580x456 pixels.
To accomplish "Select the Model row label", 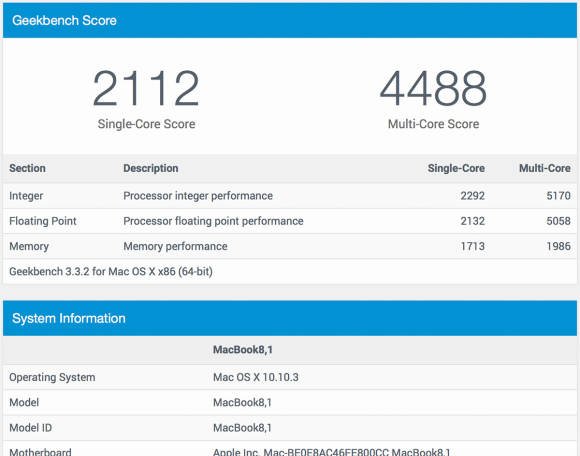I will click(x=24, y=403).
